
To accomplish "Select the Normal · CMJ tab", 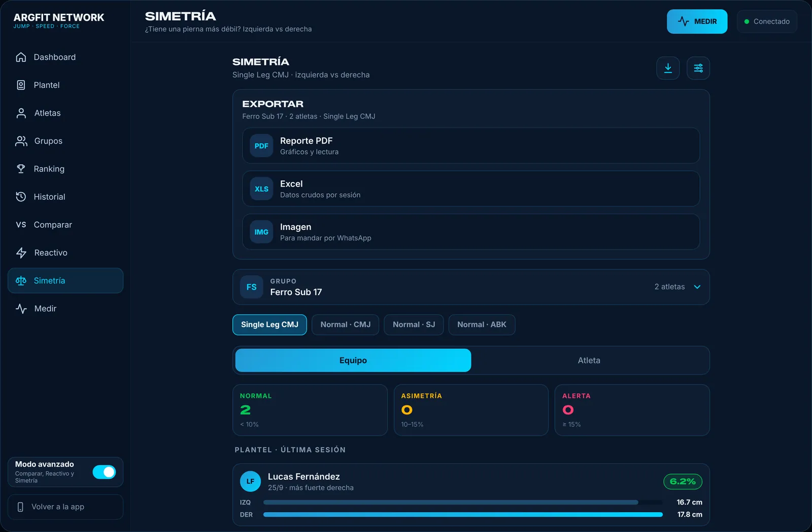I will click(x=346, y=325).
